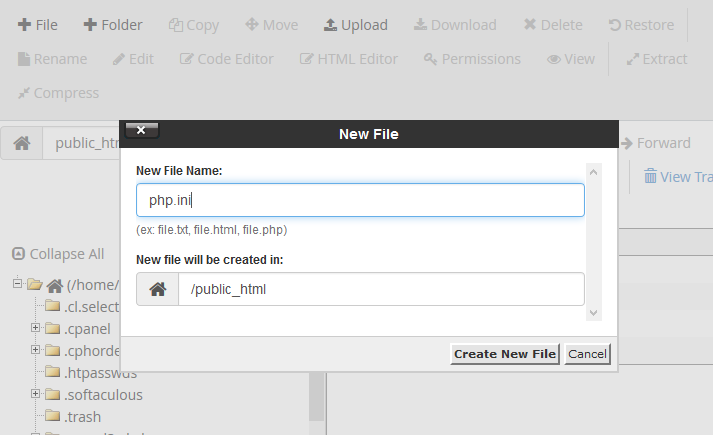Click Create New File button
This screenshot has height=435, width=713.
504,354
